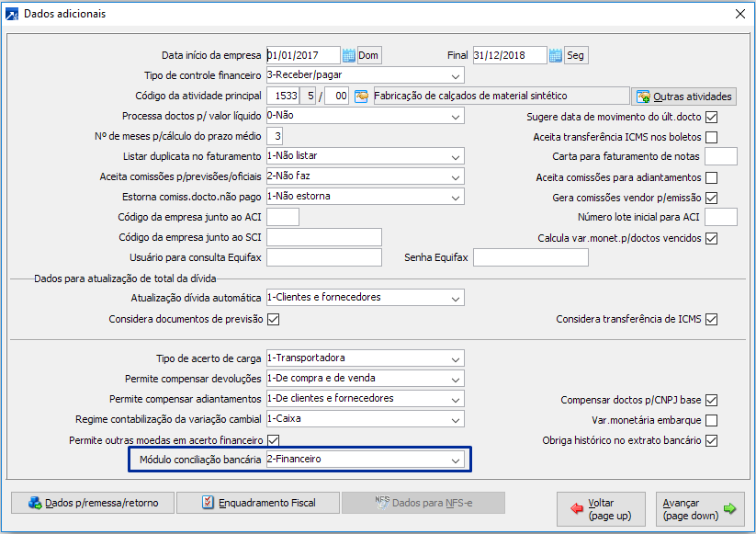
Task: Click Dados p/remessa/retorno button
Action: point(93,503)
